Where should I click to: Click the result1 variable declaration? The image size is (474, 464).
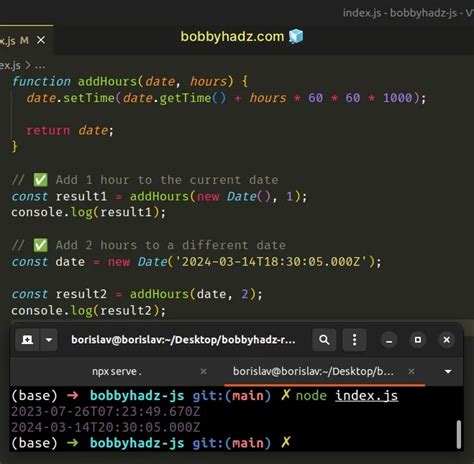tap(81, 196)
